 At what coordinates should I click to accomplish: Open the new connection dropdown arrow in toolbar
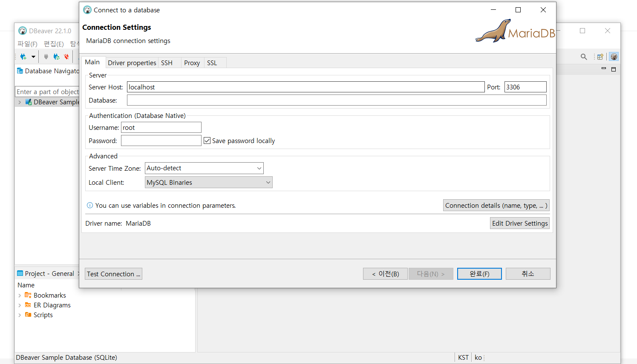33,57
